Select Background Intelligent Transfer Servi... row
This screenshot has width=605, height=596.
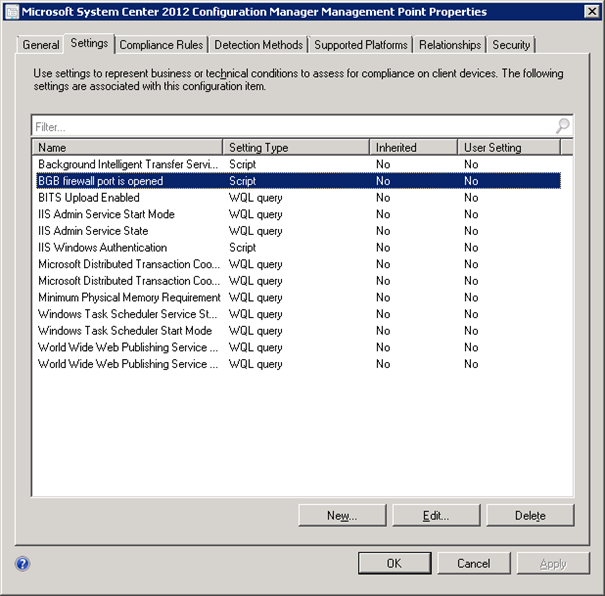pos(299,164)
